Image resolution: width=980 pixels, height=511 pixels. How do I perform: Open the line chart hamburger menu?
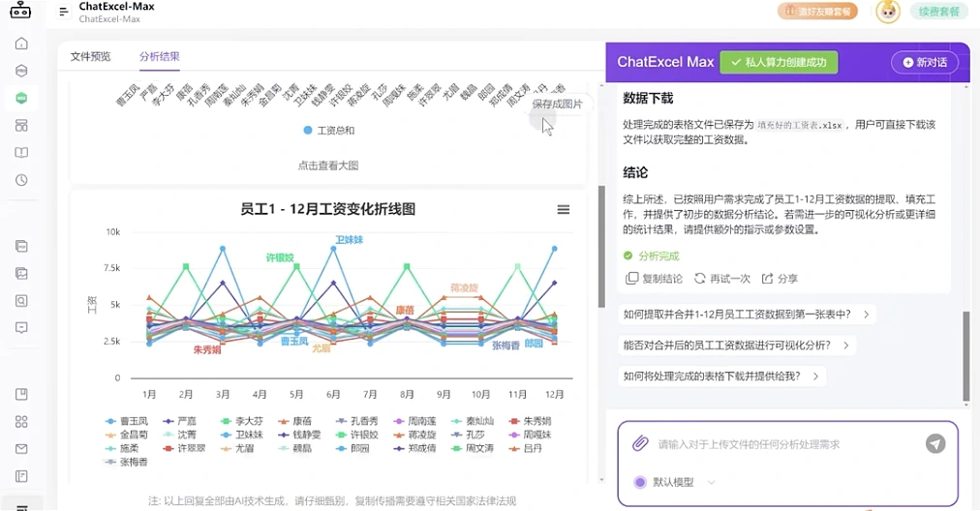pyautogui.click(x=564, y=209)
